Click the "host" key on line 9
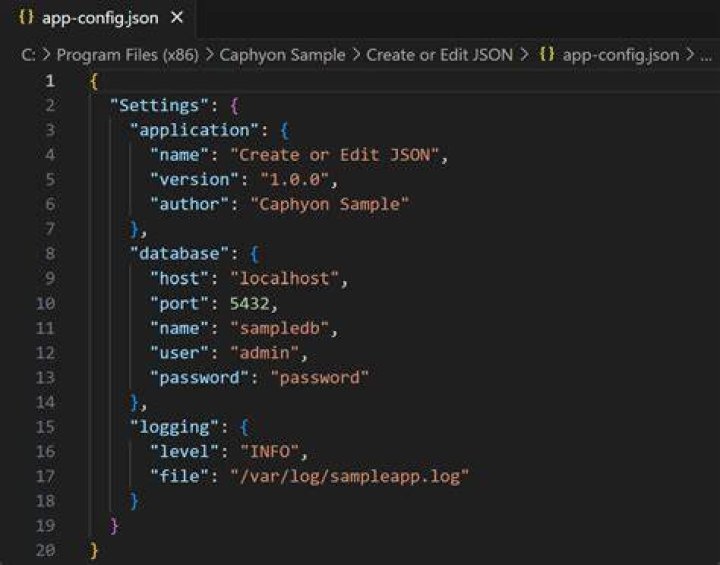 (x=180, y=278)
